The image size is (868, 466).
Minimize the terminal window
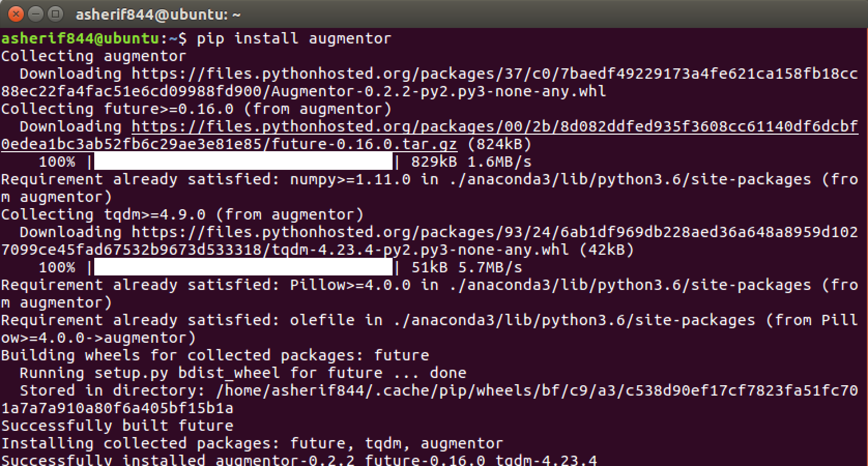click(x=36, y=14)
